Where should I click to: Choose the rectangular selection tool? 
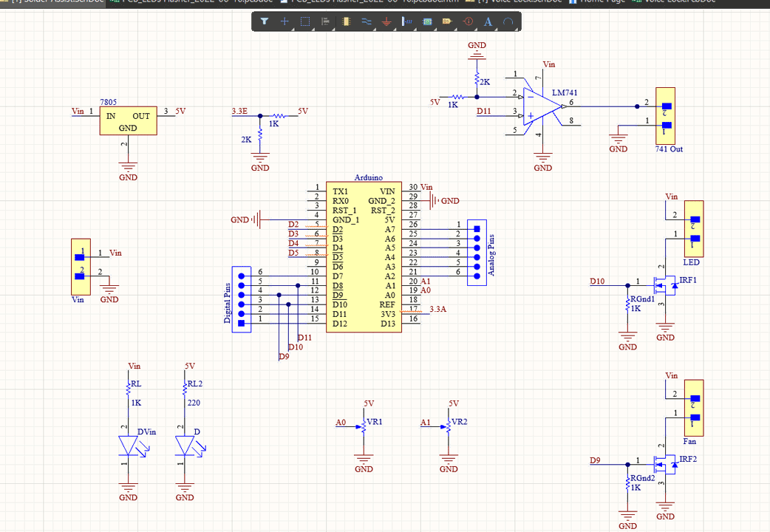point(304,22)
